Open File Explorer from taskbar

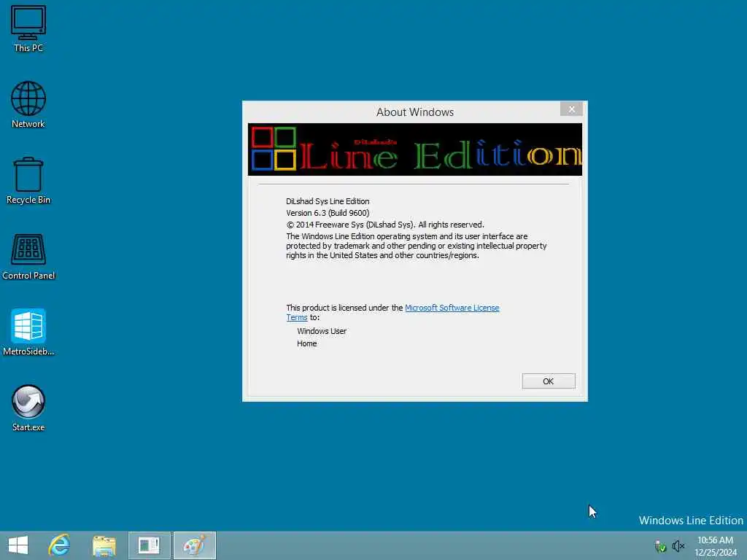(x=104, y=545)
